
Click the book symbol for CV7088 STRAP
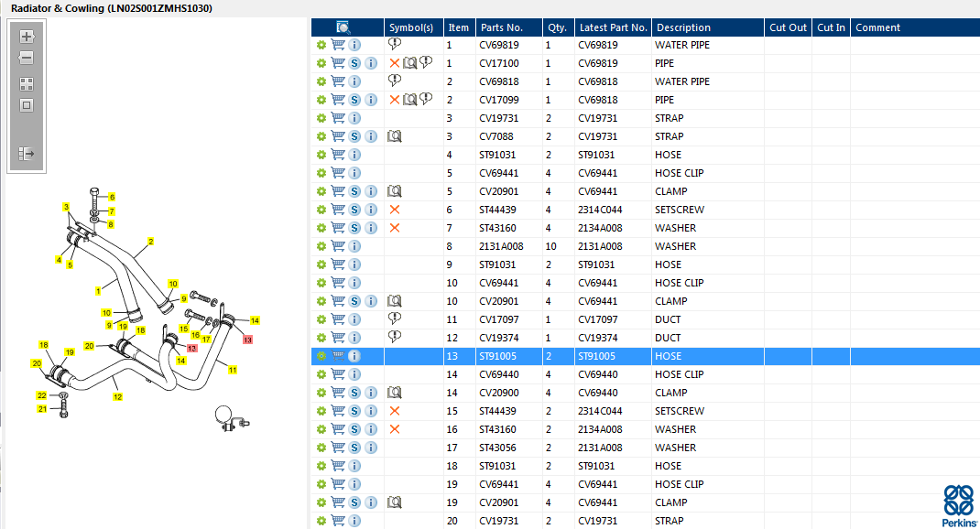pos(395,136)
